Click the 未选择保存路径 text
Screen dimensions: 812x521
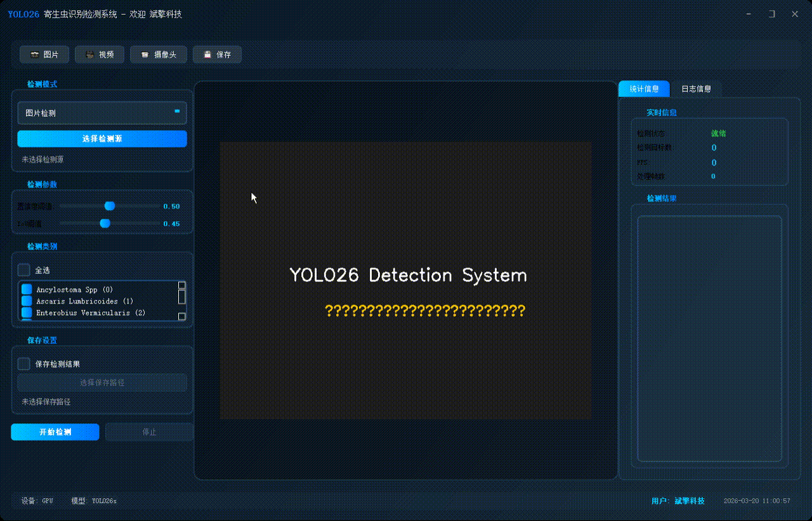tap(46, 402)
